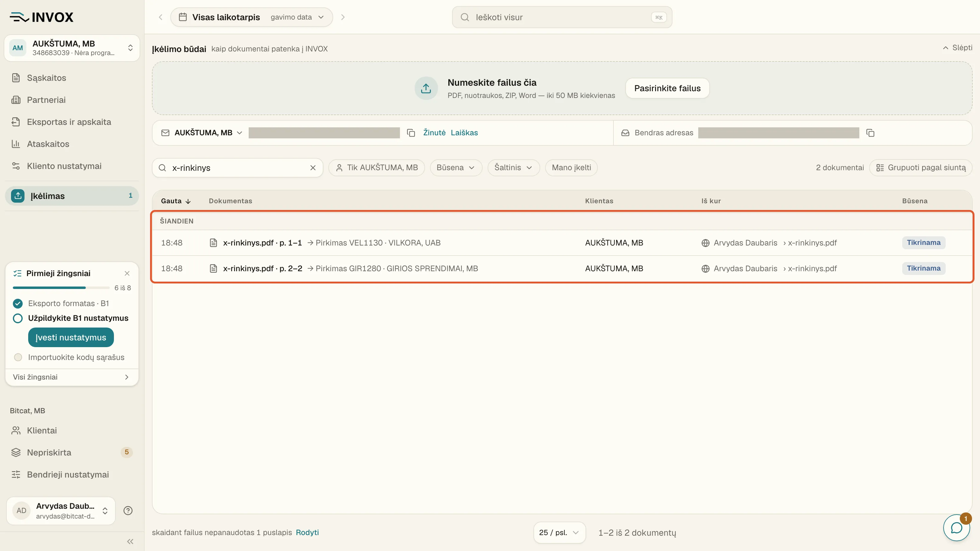Open Sąskaitos in sidebar
Viewport: 980px width, 551px height.
coord(47,78)
